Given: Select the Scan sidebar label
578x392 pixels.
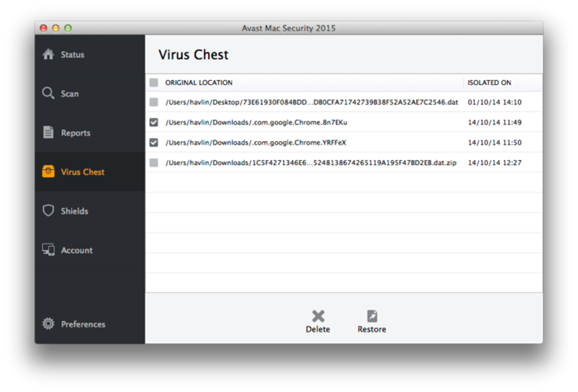Looking at the screenshot, I should 70,94.
